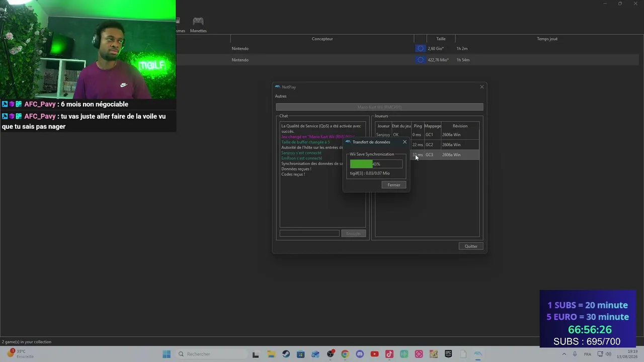644x362 pixels.
Task: Select Nintendo in the 2,60 Gio game row
Action: point(240,48)
